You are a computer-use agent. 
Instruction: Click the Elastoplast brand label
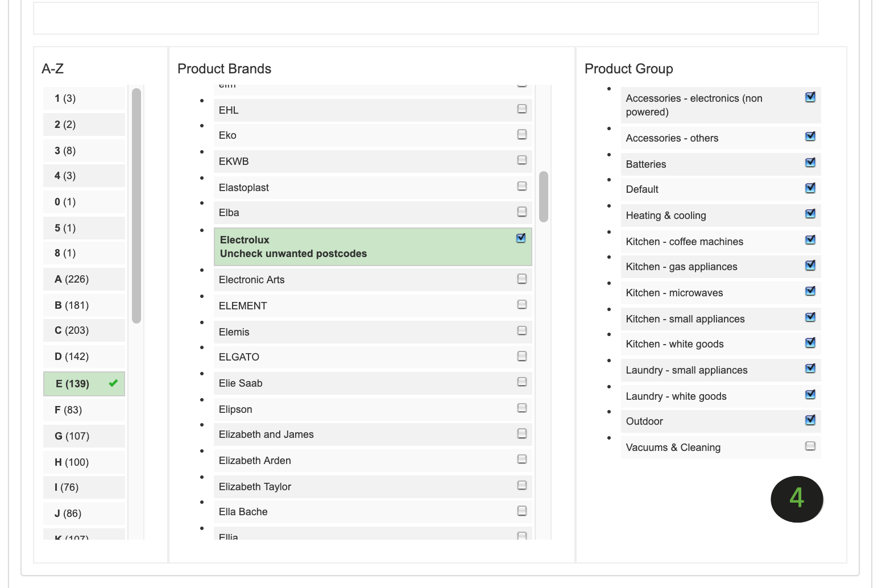244,188
